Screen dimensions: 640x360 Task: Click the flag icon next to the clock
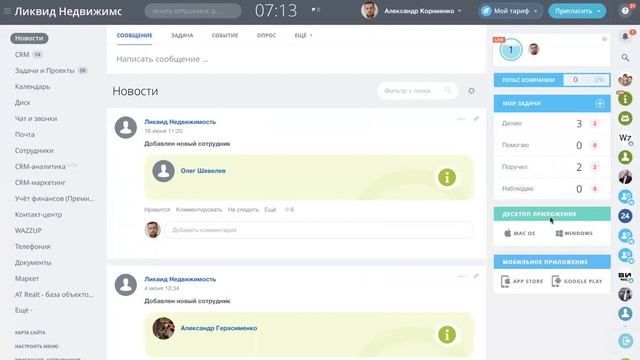pyautogui.click(x=314, y=10)
